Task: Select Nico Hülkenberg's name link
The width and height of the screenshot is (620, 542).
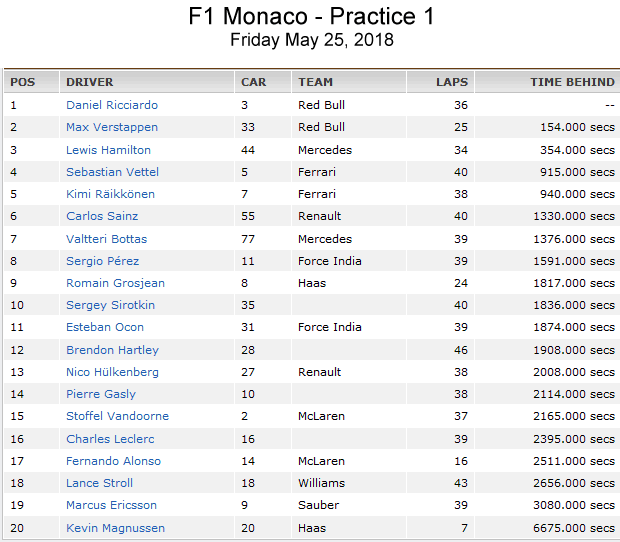Action: click(112, 372)
